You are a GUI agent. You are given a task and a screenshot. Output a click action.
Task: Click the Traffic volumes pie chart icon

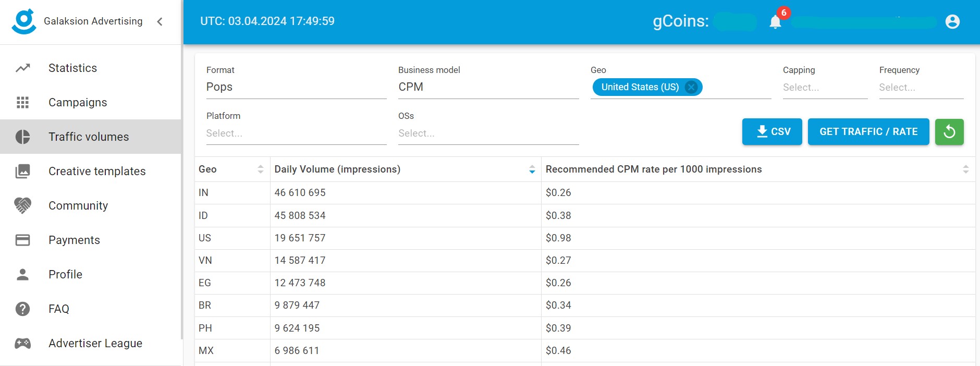click(x=23, y=137)
